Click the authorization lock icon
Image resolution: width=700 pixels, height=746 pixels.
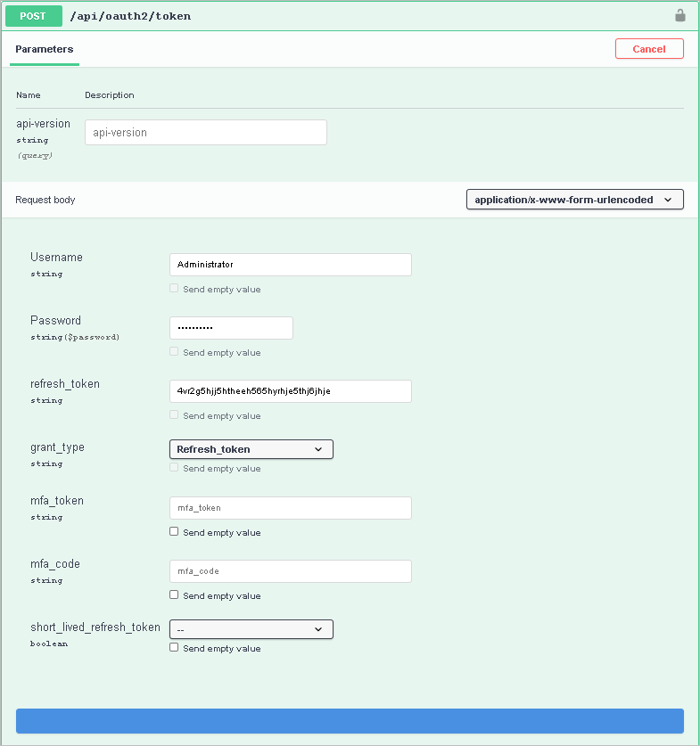point(680,16)
